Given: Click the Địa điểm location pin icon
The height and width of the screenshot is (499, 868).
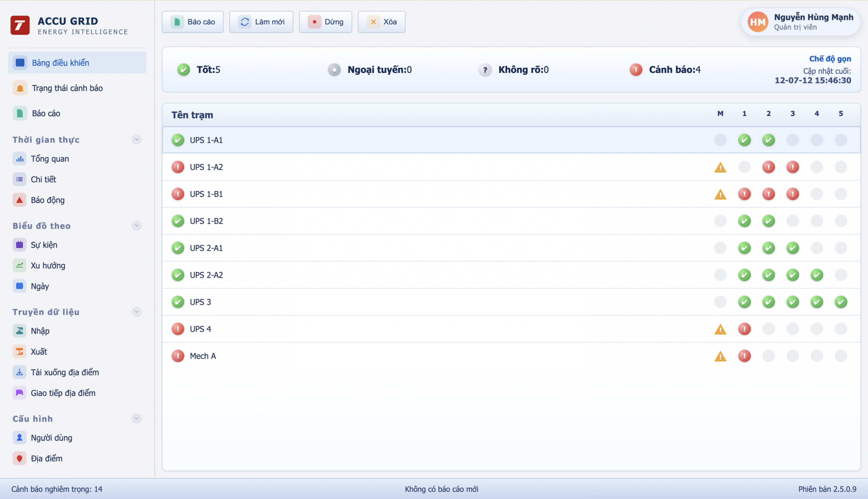Looking at the screenshot, I should 20,459.
